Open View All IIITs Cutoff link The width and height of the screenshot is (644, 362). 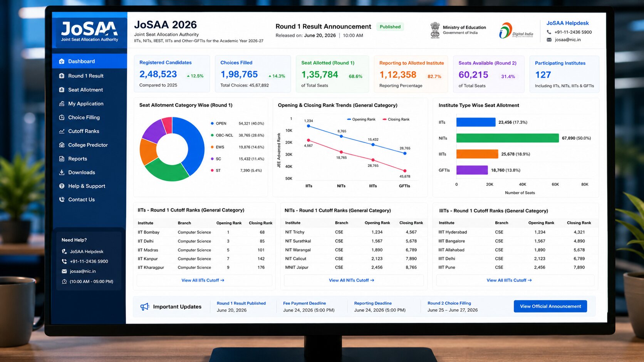509,280
